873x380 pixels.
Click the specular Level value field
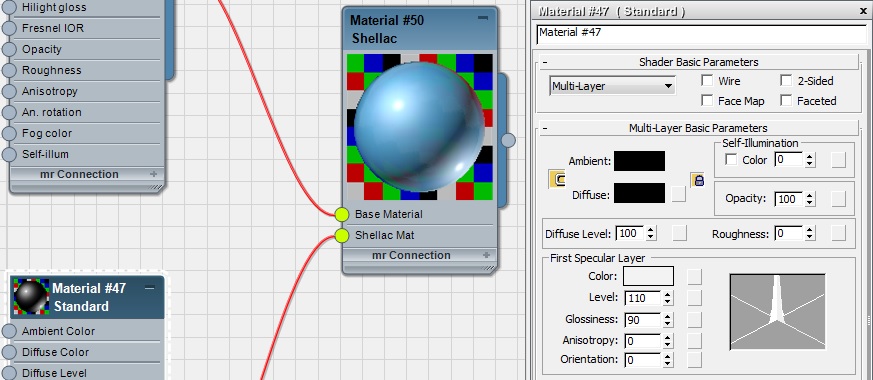coord(643,298)
